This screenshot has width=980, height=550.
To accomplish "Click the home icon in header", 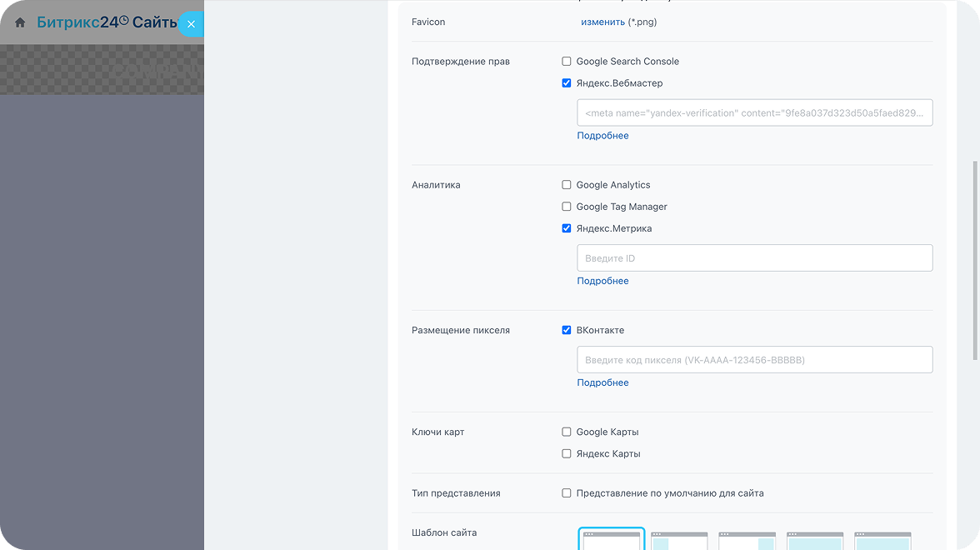I will (x=20, y=22).
